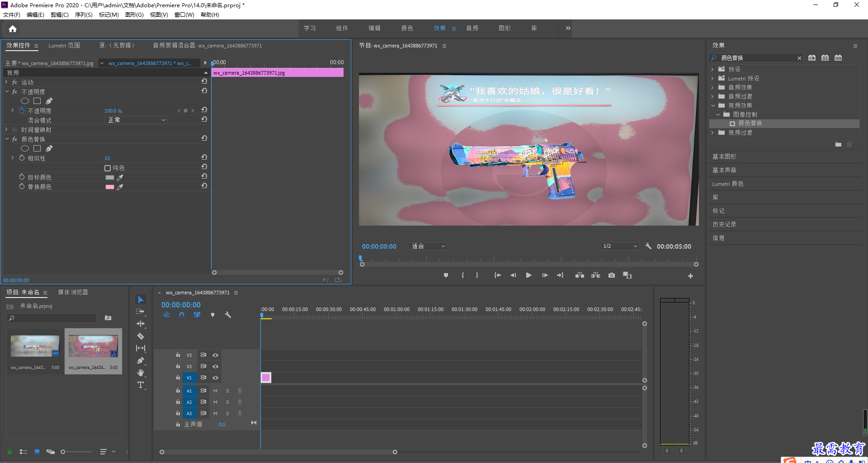Open the Lumetri 颜色 panel
The width and height of the screenshot is (868, 463).
click(728, 184)
